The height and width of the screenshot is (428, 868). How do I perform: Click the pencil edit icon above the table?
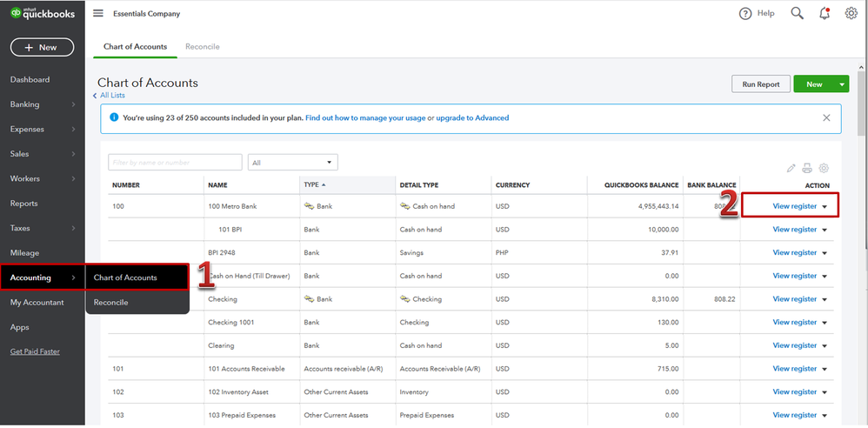[x=791, y=168]
